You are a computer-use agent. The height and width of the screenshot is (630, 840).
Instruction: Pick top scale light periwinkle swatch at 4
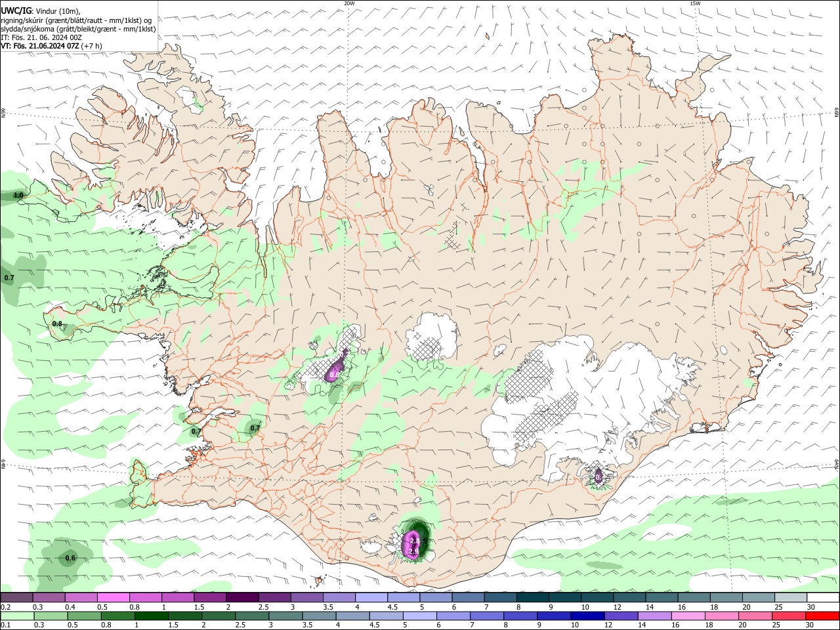pyautogui.click(x=371, y=597)
